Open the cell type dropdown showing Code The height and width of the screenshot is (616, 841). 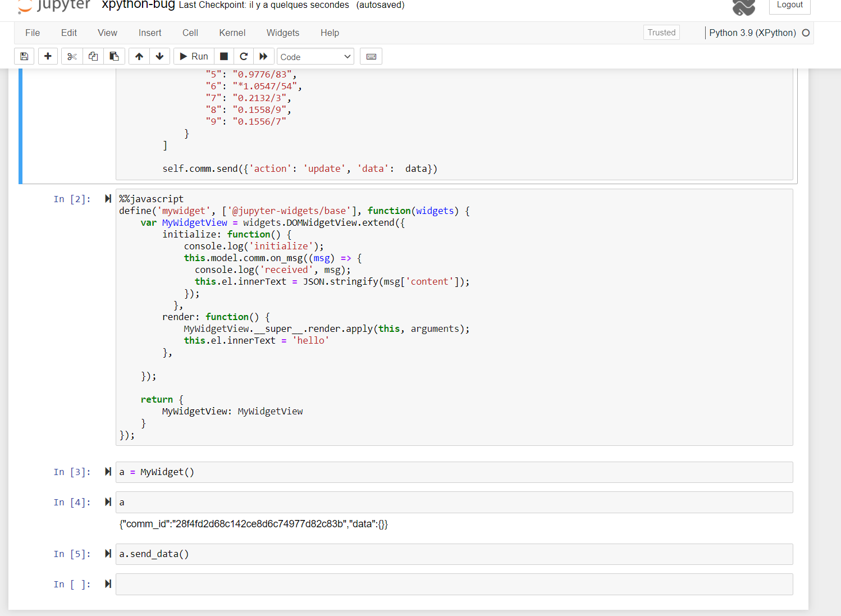click(315, 56)
